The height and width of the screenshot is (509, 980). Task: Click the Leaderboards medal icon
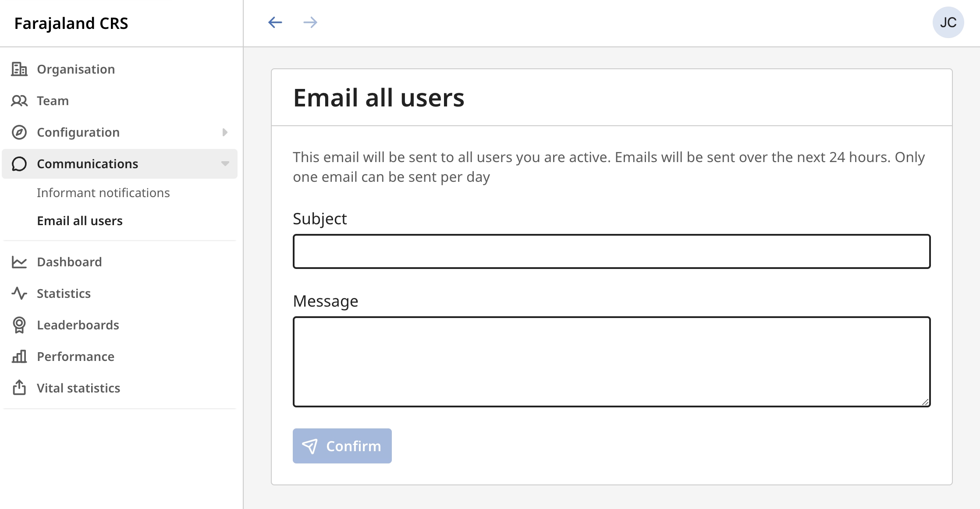pyautogui.click(x=19, y=325)
